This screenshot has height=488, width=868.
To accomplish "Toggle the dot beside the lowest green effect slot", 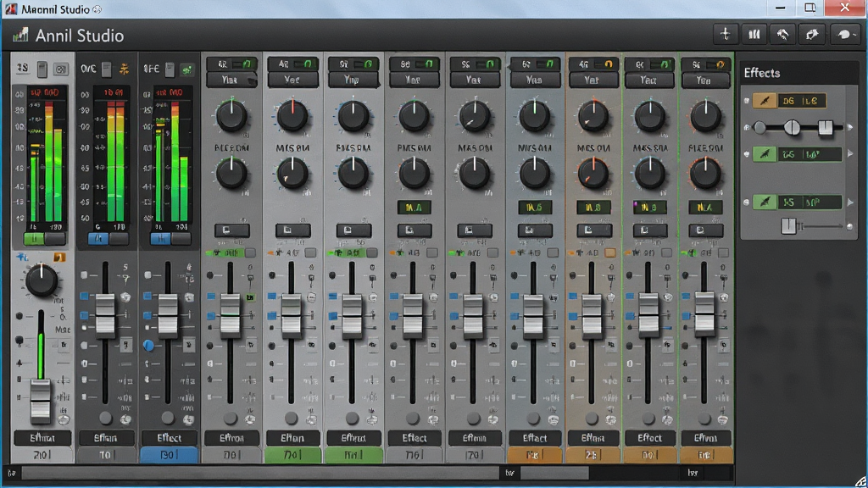I will [747, 202].
